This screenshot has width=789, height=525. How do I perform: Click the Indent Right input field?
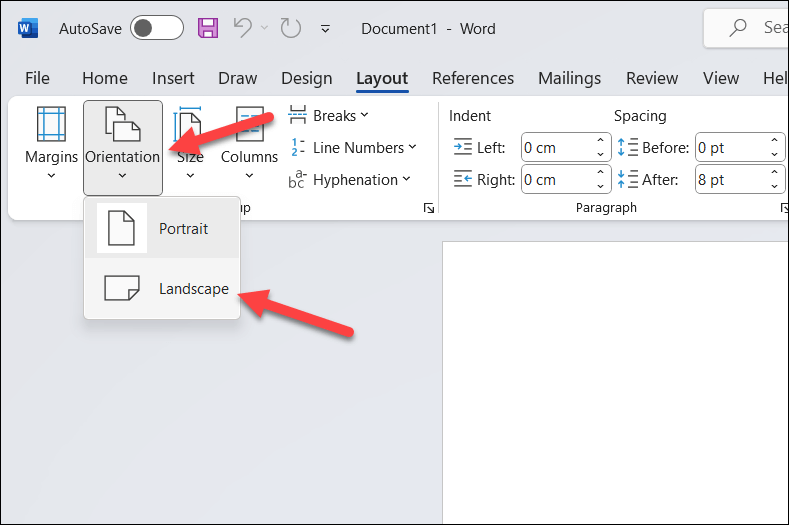click(x=558, y=179)
